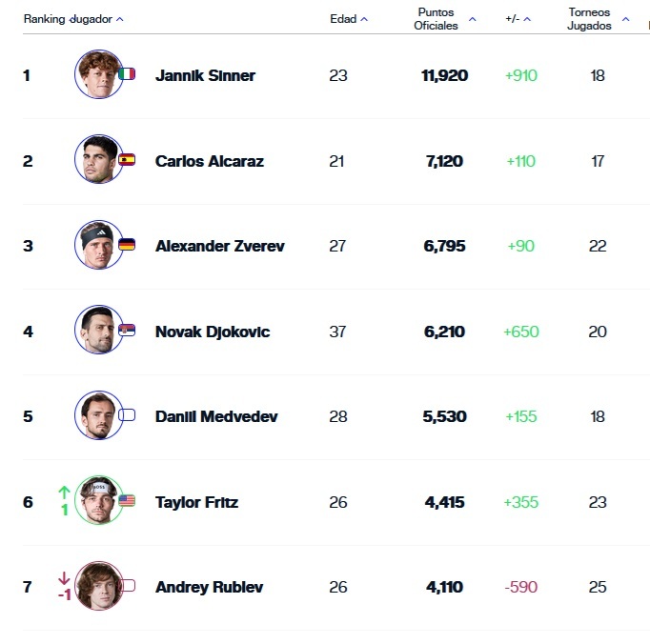Viewport: 650px width, 644px height.
Task: Sort by the +/- column chevron
Action: click(x=527, y=19)
